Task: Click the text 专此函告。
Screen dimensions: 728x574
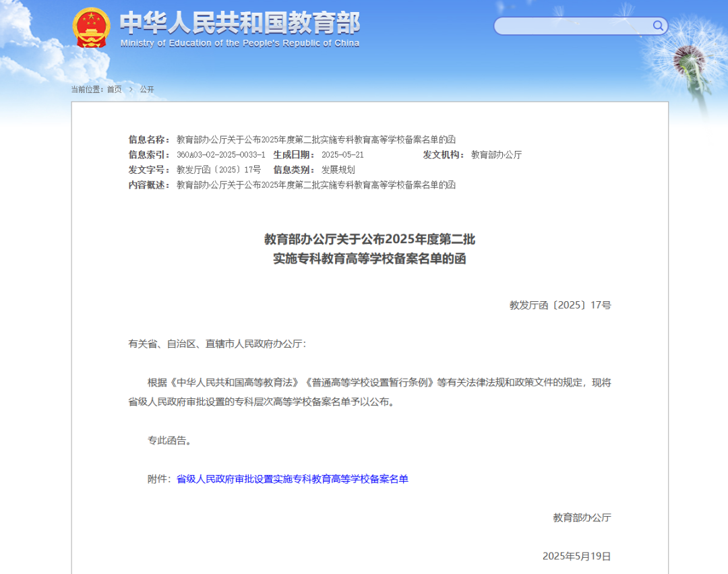Action: point(169,441)
